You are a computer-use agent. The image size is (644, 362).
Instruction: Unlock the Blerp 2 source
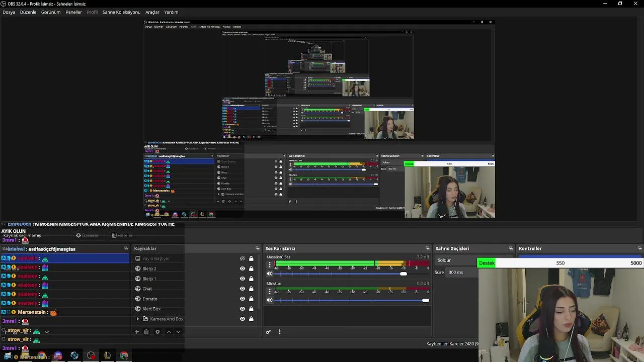tap(251, 268)
